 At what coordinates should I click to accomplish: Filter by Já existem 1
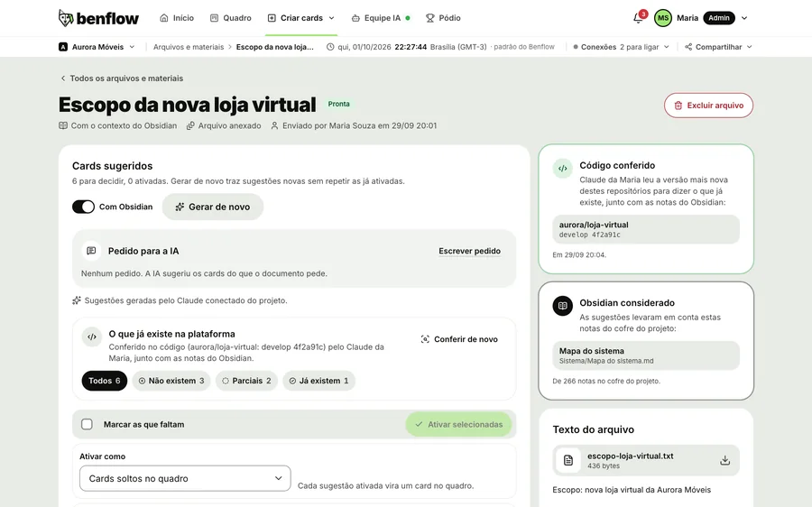click(319, 381)
